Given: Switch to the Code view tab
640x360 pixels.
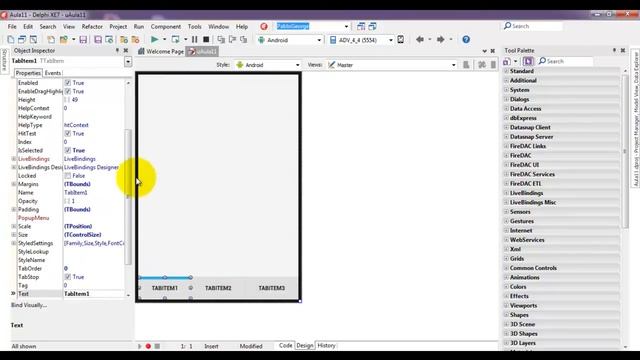Looking at the screenshot, I should click(285, 346).
